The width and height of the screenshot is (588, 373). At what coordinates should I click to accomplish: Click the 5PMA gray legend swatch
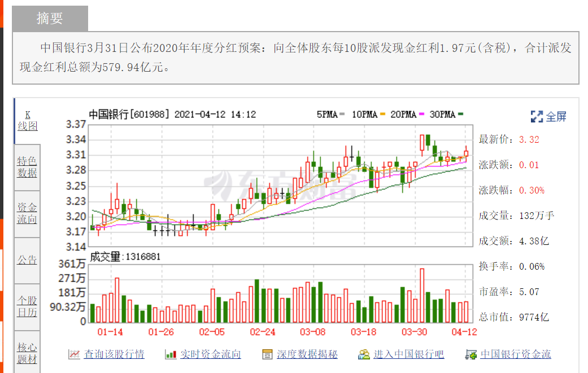click(x=342, y=114)
